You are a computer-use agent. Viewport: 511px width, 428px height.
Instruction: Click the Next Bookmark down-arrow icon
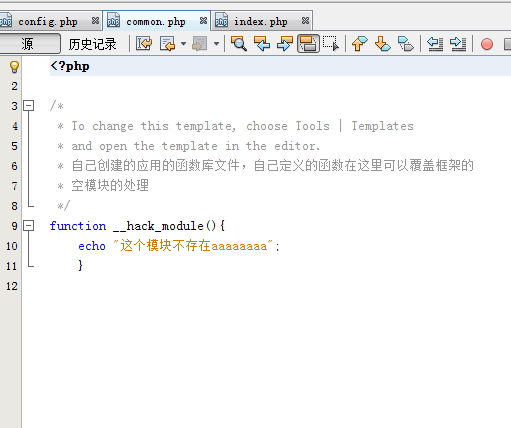point(382,44)
